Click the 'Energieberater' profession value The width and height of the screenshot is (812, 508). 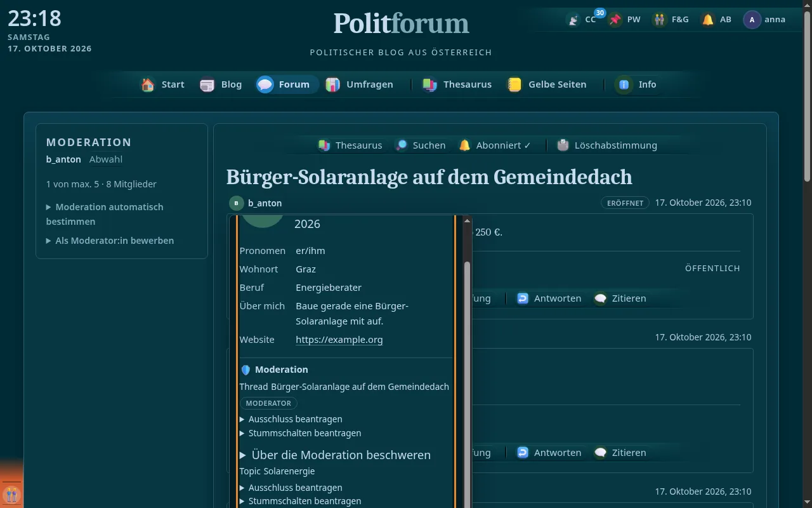pos(329,288)
